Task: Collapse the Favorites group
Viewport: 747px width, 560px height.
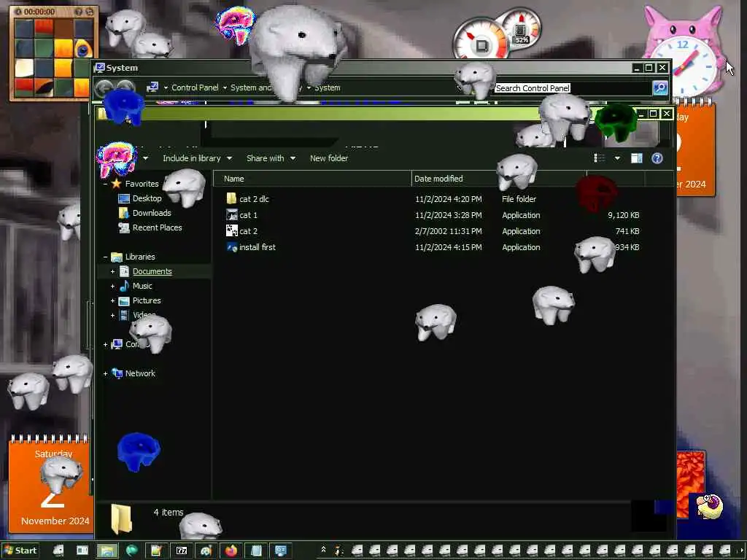Action: click(105, 184)
